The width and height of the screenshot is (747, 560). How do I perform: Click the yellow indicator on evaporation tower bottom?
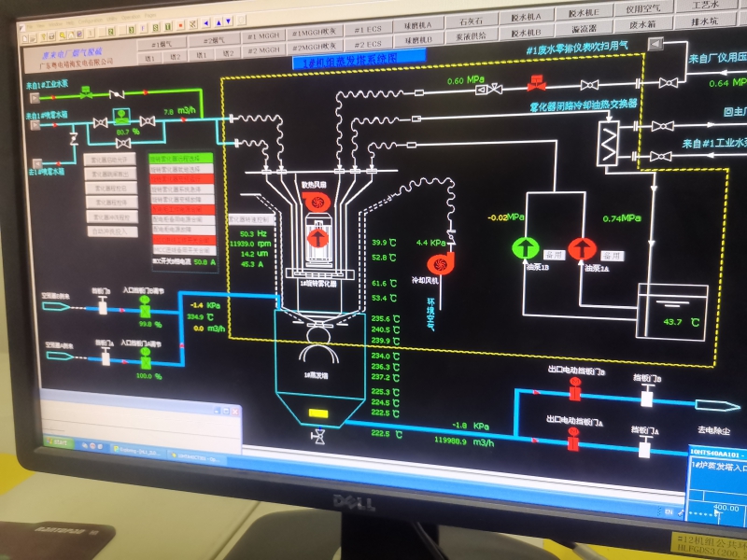coord(317,412)
